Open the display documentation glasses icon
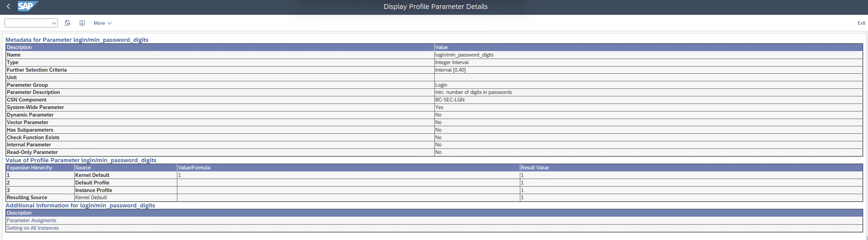868x240 pixels. [x=68, y=23]
